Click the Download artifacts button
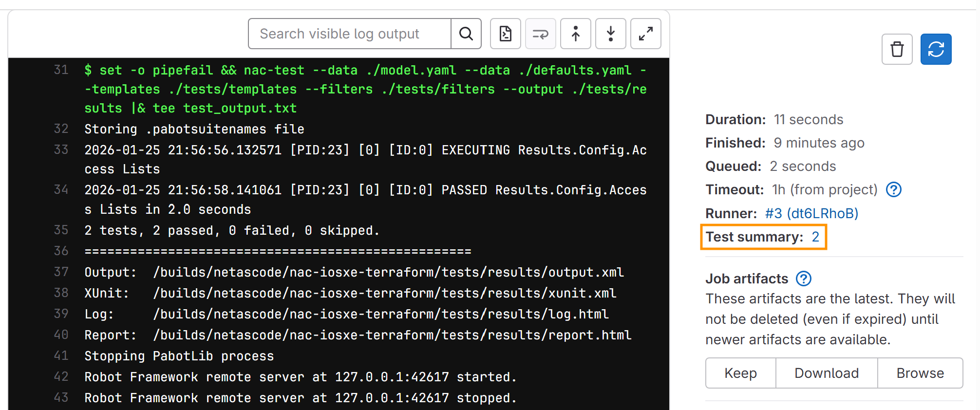980x410 pixels. (x=827, y=373)
